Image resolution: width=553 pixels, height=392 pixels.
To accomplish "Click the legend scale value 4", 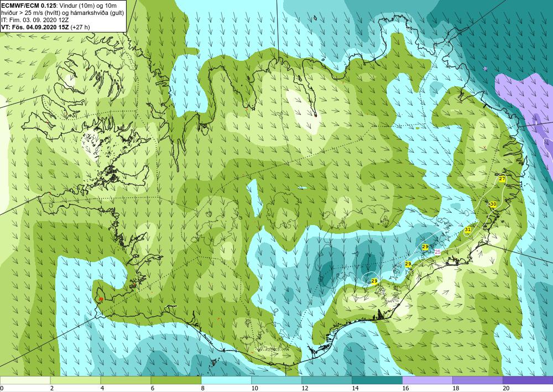I will [x=102, y=388].
